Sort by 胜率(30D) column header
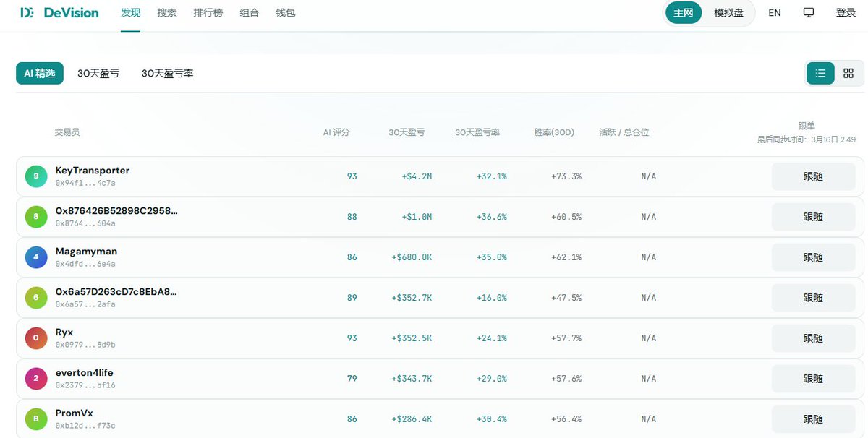The image size is (868, 438). 554,132
